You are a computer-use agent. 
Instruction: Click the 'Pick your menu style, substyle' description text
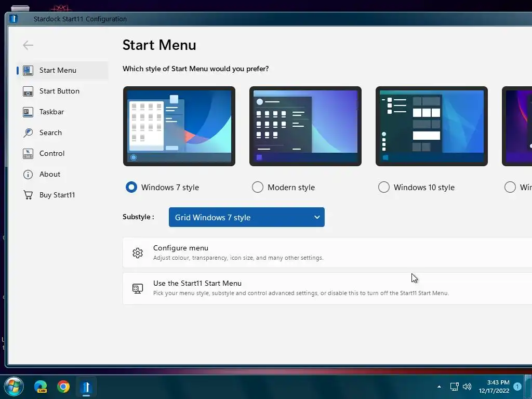[x=301, y=293]
